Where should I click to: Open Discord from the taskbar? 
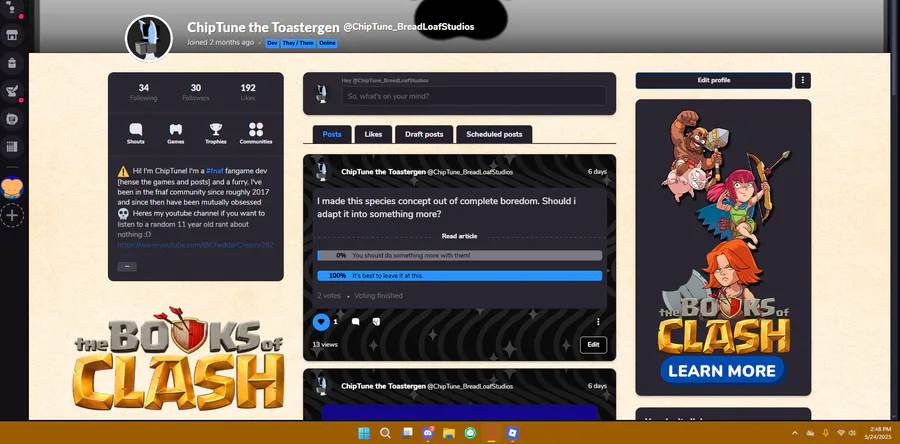[428, 433]
